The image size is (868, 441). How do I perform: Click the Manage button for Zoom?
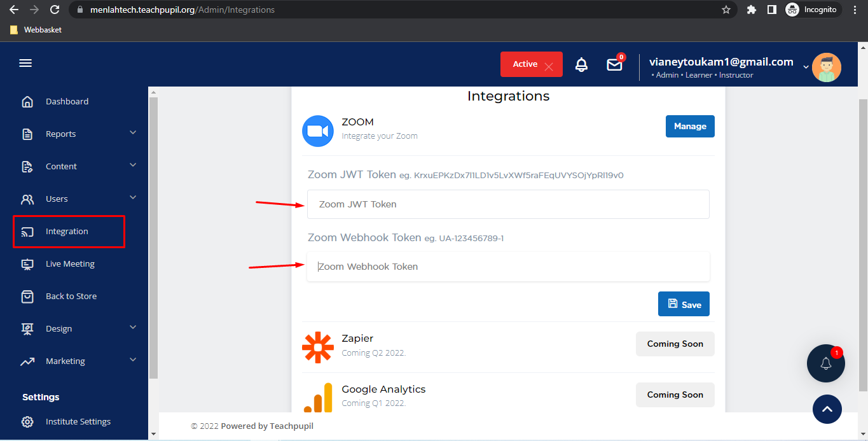click(x=690, y=126)
